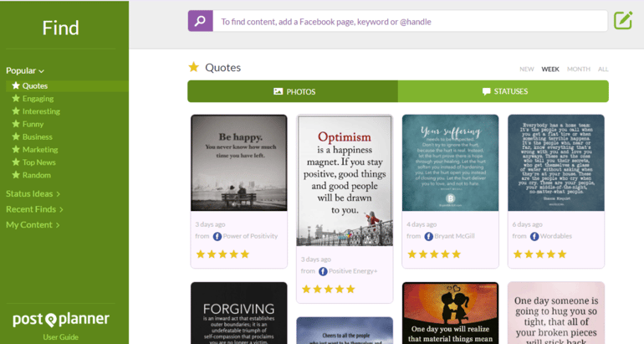The height and width of the screenshot is (344, 644).
Task: Select the Engaging category
Action: click(x=38, y=99)
